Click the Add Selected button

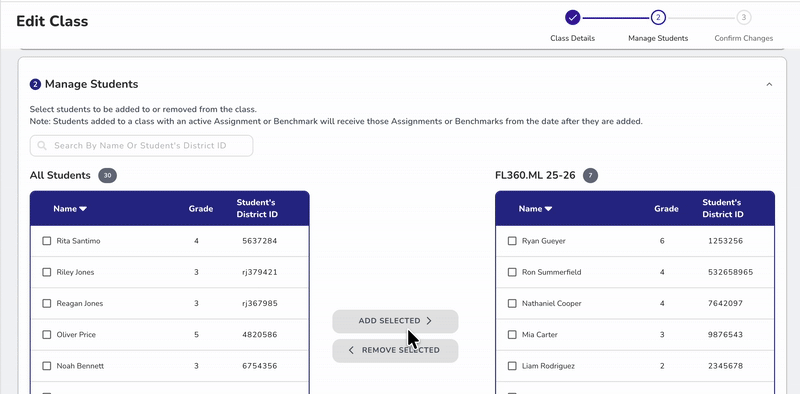click(x=395, y=321)
